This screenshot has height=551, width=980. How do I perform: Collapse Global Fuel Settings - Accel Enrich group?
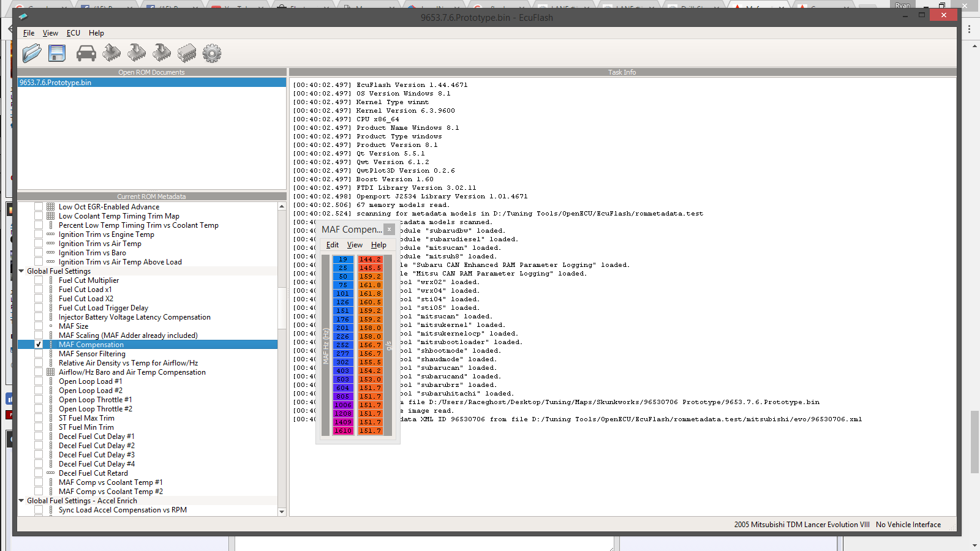[x=21, y=501]
